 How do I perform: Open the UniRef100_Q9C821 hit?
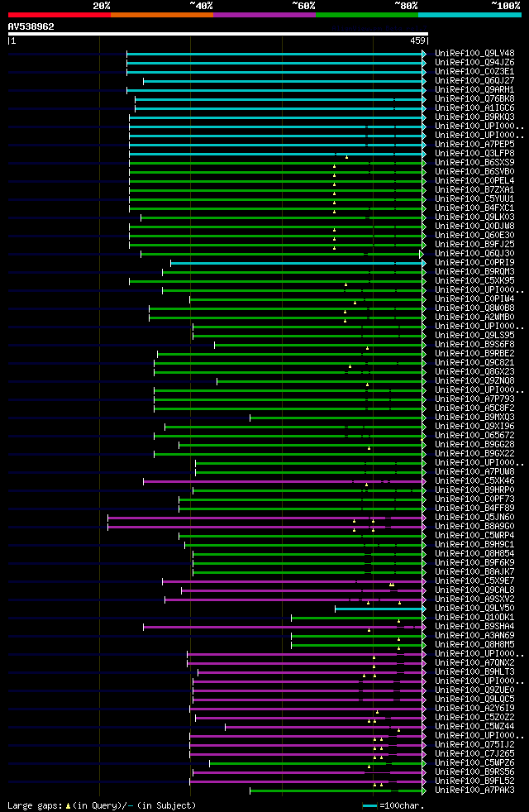click(474, 362)
